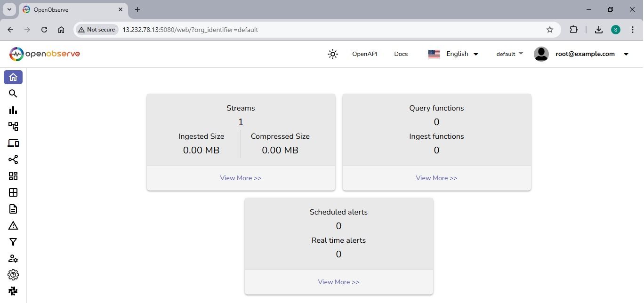Open the OpenAPI header item
Viewport: 644px width, 303px height.
364,54
